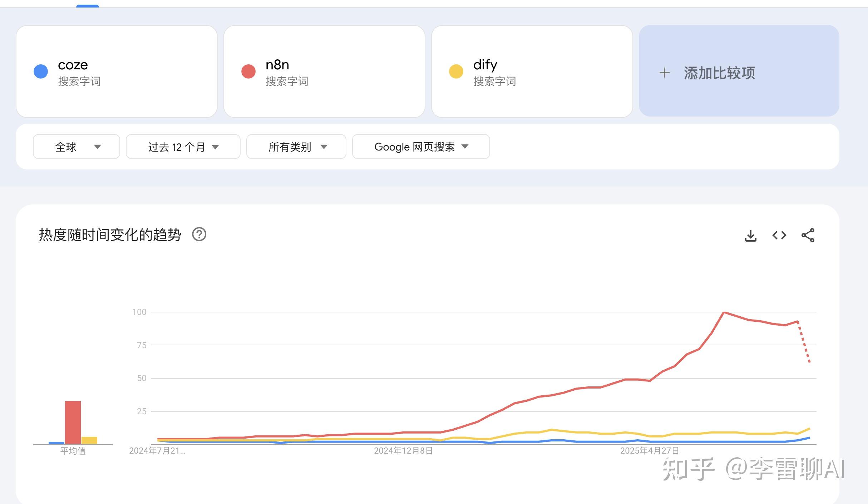Click the plus icon to add comparison
This screenshot has height=504, width=868.
click(664, 73)
